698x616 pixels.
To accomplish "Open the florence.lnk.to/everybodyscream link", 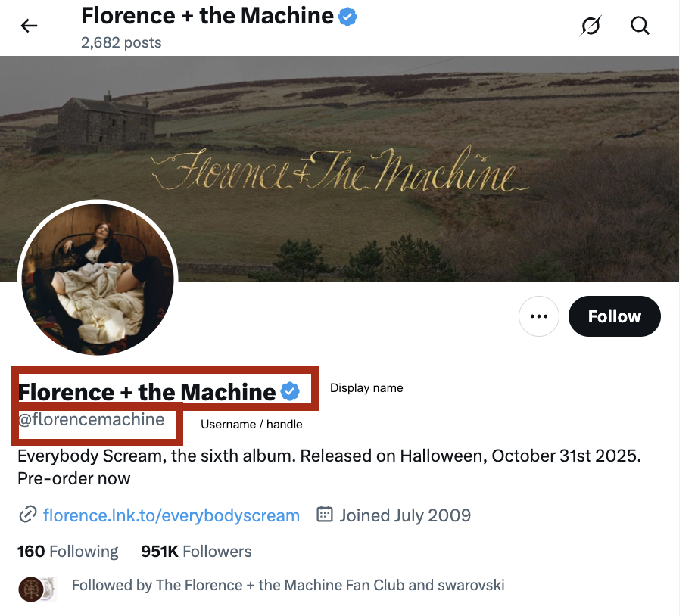I will click(171, 515).
